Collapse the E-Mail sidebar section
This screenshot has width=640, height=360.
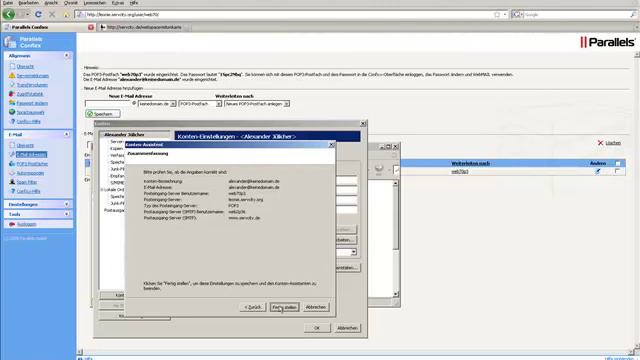coord(67,134)
